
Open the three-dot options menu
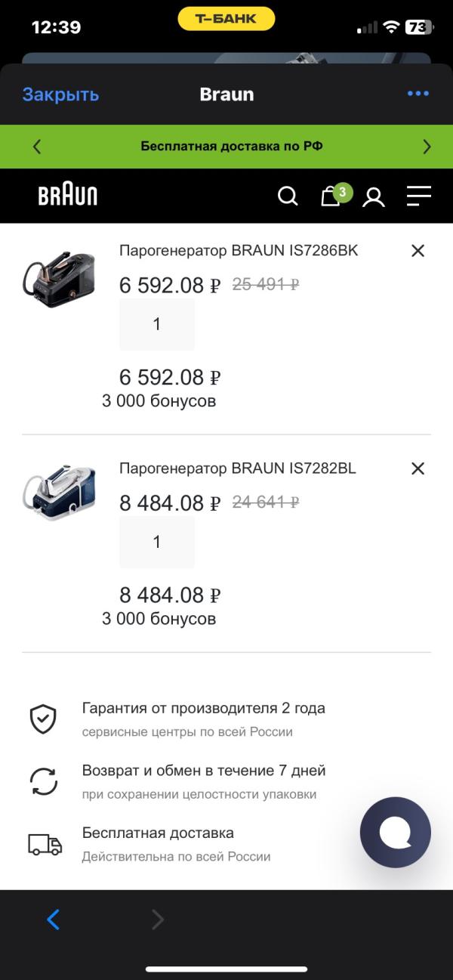click(418, 94)
